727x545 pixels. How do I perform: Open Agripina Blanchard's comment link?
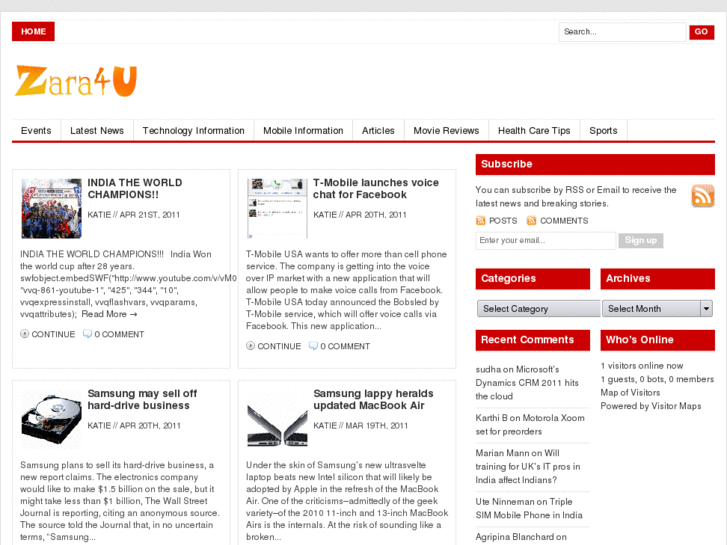tap(521, 537)
